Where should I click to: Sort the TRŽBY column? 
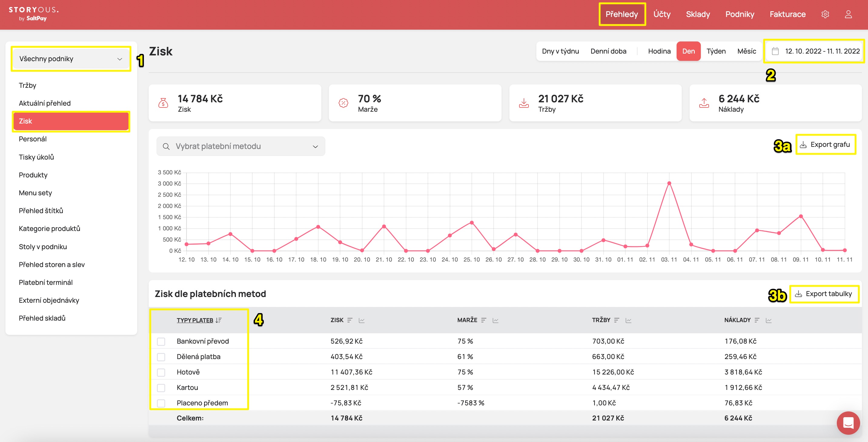point(617,320)
